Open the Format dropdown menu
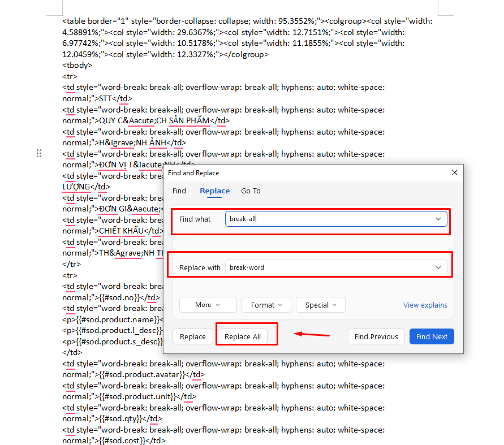This screenshot has height=445, width=504. coord(266,305)
